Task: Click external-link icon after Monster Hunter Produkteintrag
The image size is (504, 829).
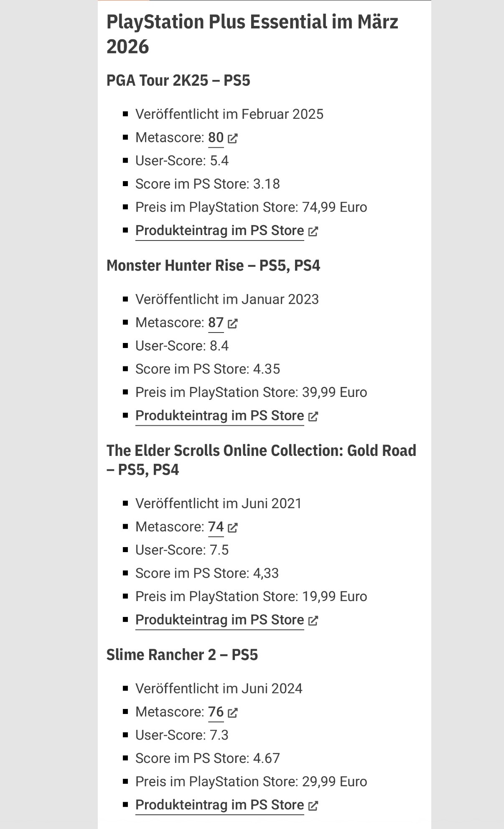Action: 313,416
